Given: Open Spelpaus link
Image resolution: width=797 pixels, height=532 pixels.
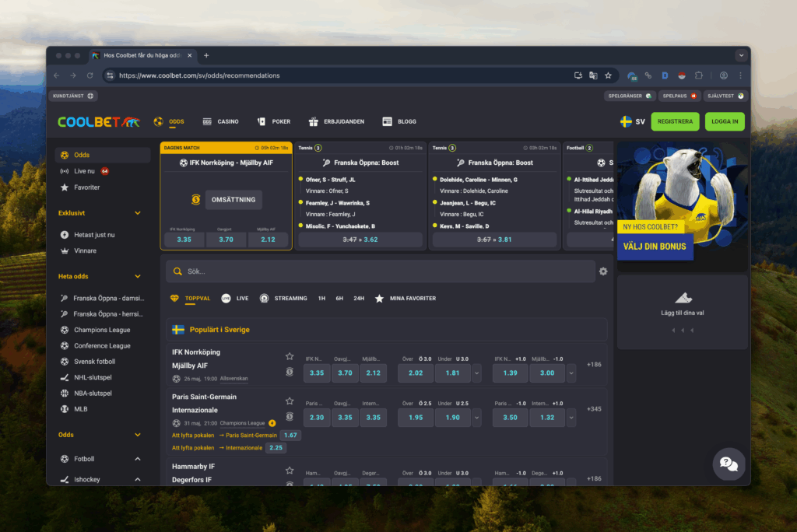Looking at the screenshot, I should 679,96.
